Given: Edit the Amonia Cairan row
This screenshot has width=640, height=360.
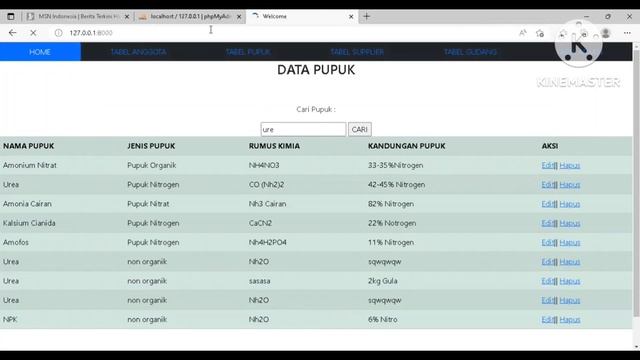Looking at the screenshot, I should [548, 204].
